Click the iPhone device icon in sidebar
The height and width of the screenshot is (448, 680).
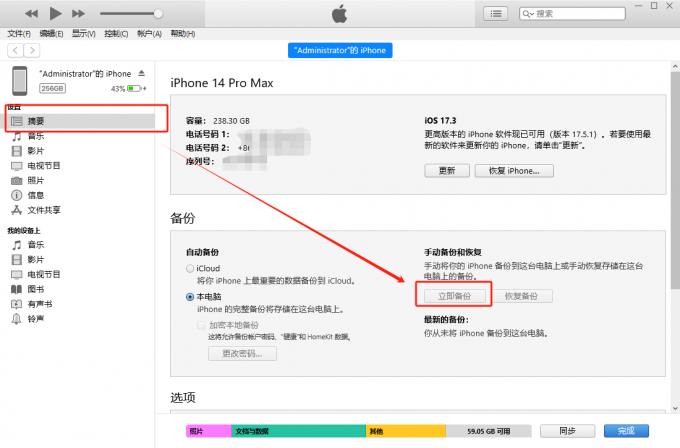click(20, 81)
